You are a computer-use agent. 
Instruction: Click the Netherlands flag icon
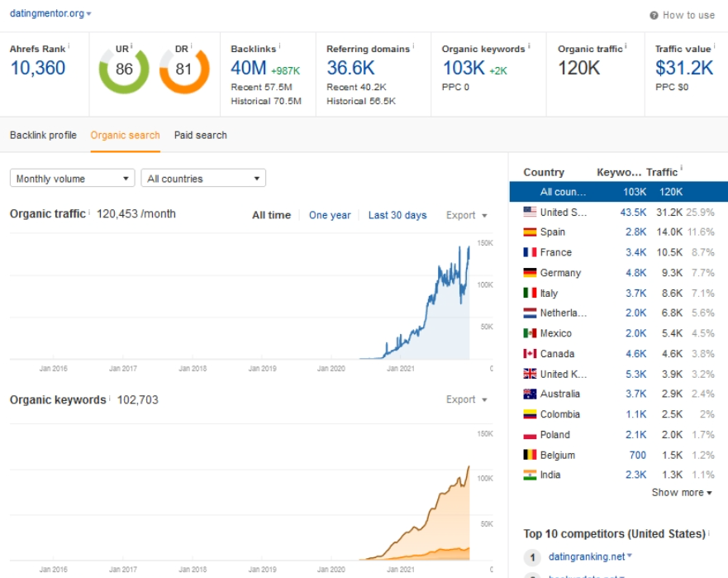pos(530,313)
